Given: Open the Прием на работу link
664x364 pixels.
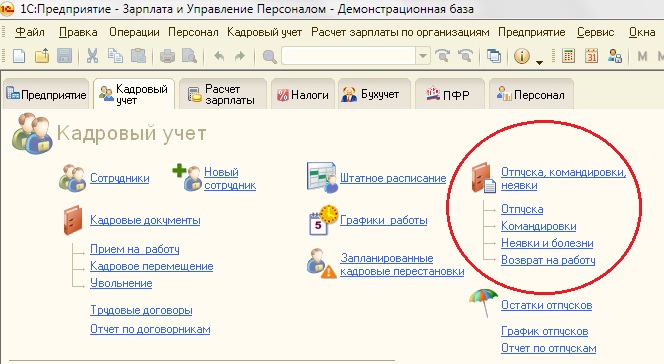Looking at the screenshot, I should tap(135, 249).
